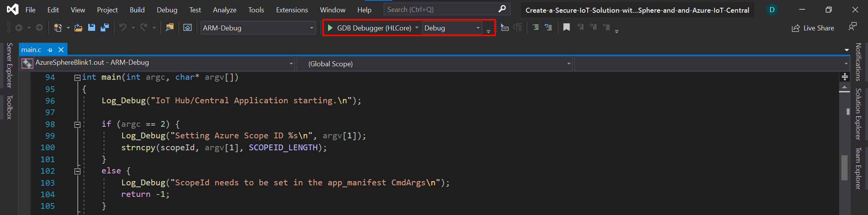Collapse the main function at line 94
The height and width of the screenshot is (215, 868).
[77, 78]
